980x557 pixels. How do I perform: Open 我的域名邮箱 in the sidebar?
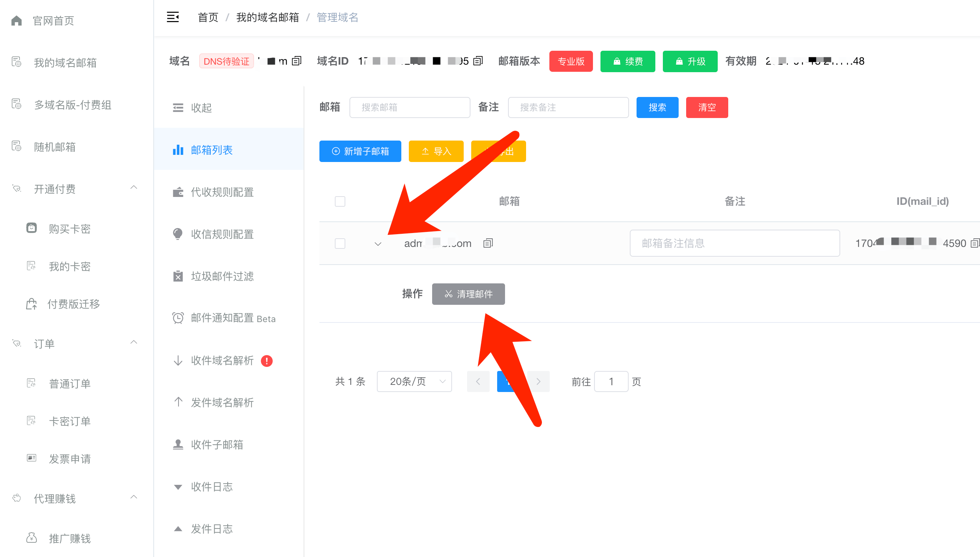65,63
